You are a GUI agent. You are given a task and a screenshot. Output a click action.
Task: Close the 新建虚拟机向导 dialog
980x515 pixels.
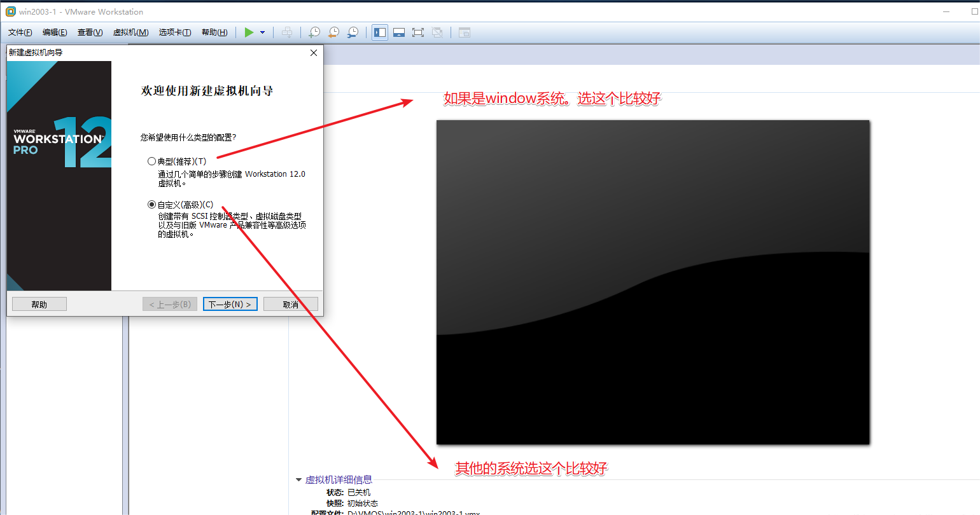(313, 53)
